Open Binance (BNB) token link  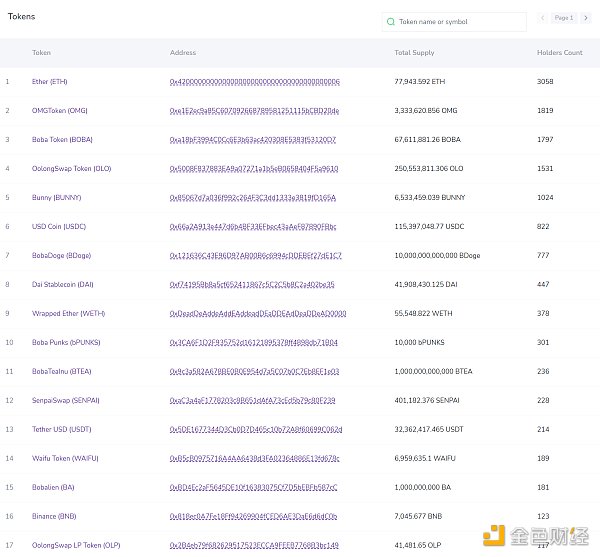(x=54, y=516)
